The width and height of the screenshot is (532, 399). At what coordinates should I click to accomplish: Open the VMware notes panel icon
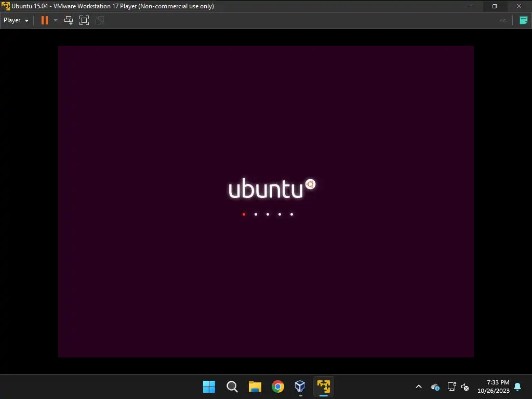click(524, 20)
